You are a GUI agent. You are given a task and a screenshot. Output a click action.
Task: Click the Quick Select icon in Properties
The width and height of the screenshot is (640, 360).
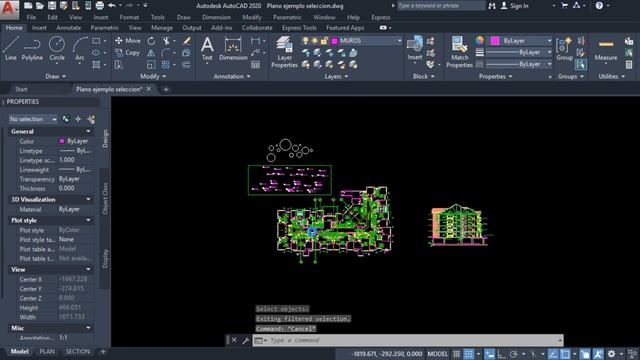[x=91, y=119]
